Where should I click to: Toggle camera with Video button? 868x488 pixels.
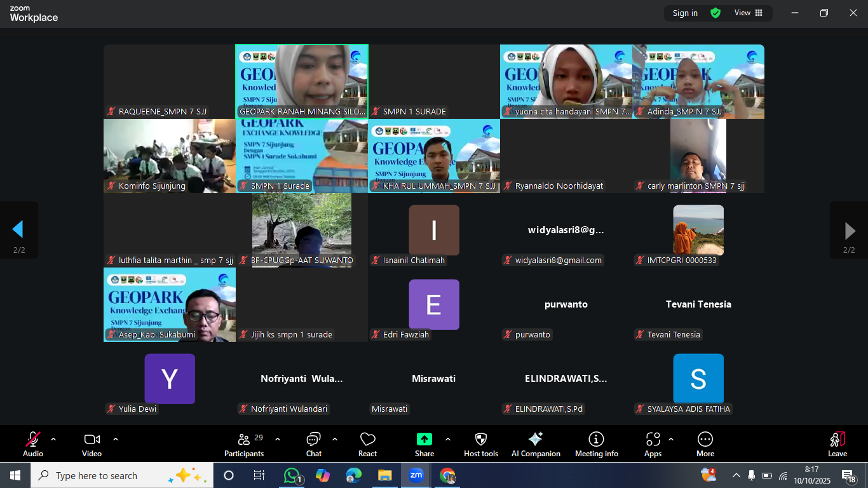92,444
